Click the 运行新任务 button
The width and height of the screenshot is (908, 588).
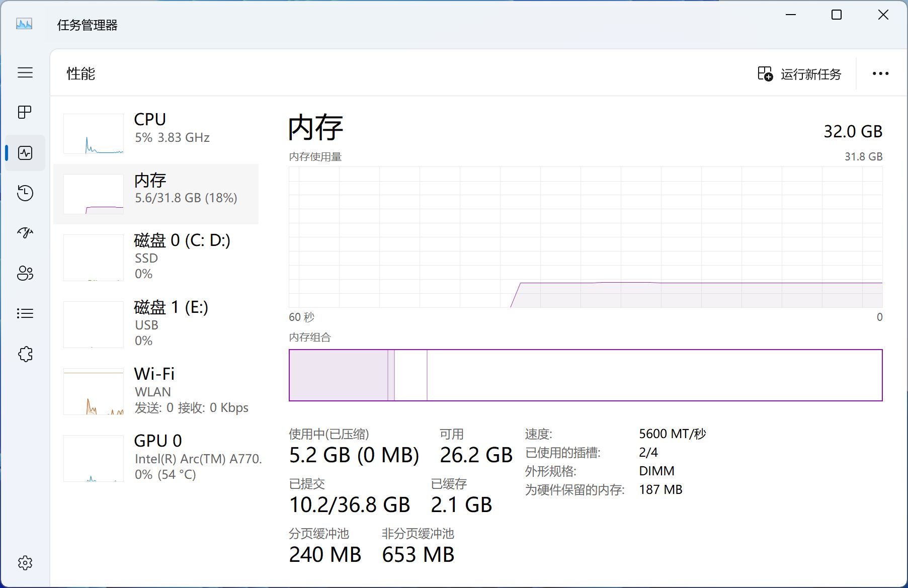[800, 74]
